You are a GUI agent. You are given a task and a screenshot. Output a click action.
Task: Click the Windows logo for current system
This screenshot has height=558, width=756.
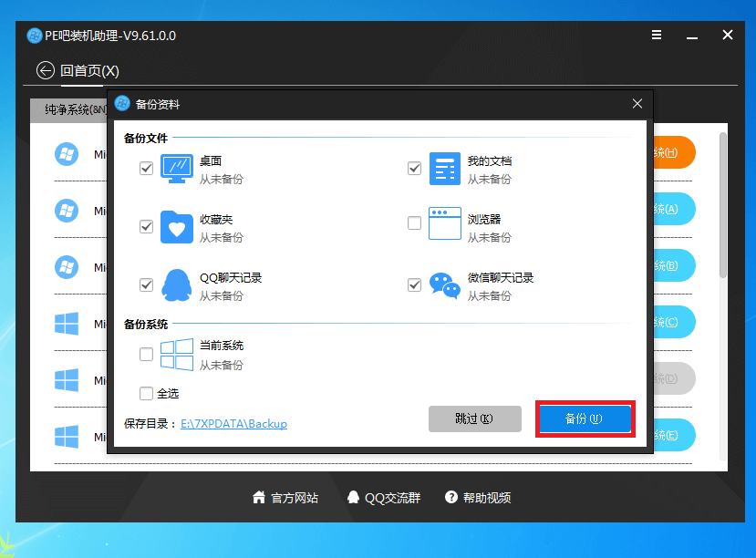177,355
